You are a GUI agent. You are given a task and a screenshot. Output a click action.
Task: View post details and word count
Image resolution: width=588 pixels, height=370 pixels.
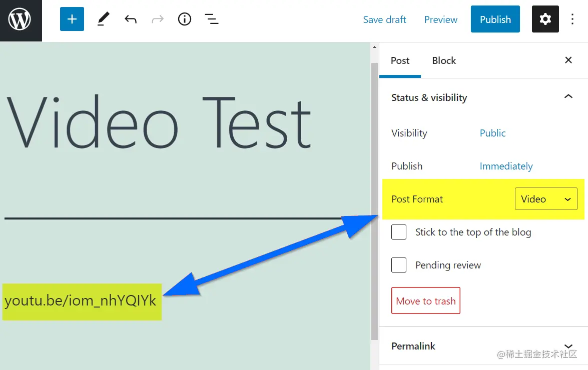click(x=184, y=19)
